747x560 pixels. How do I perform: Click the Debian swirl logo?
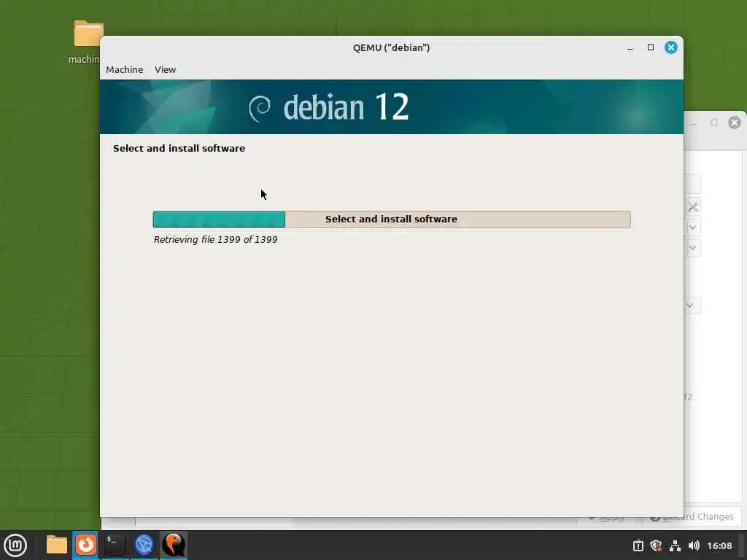tap(260, 108)
